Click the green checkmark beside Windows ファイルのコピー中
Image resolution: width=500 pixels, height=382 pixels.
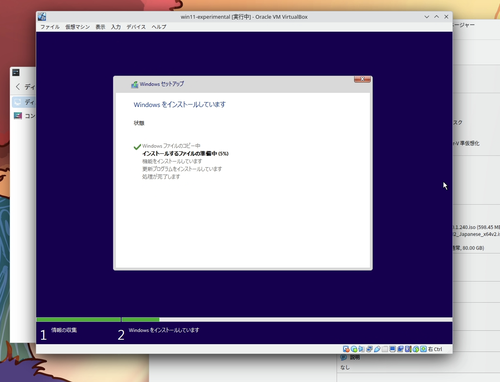(x=137, y=147)
